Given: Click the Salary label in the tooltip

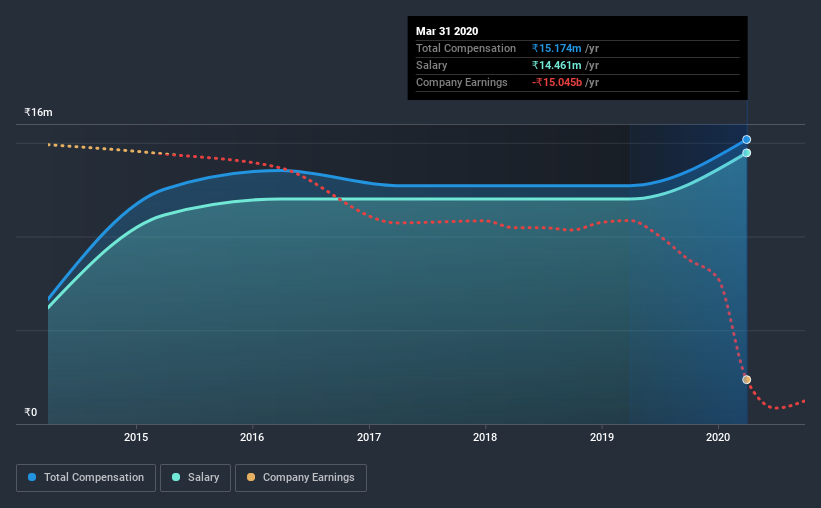Looking at the screenshot, I should [431, 65].
